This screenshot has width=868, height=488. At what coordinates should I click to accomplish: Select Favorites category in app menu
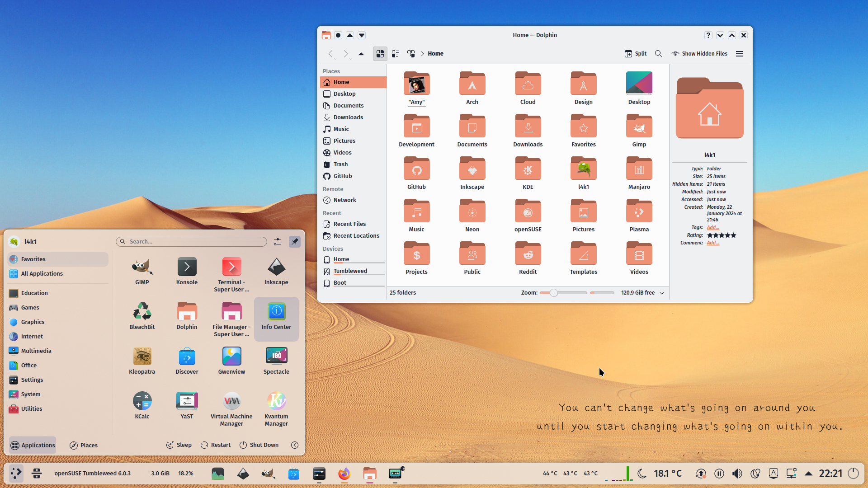coord(58,259)
